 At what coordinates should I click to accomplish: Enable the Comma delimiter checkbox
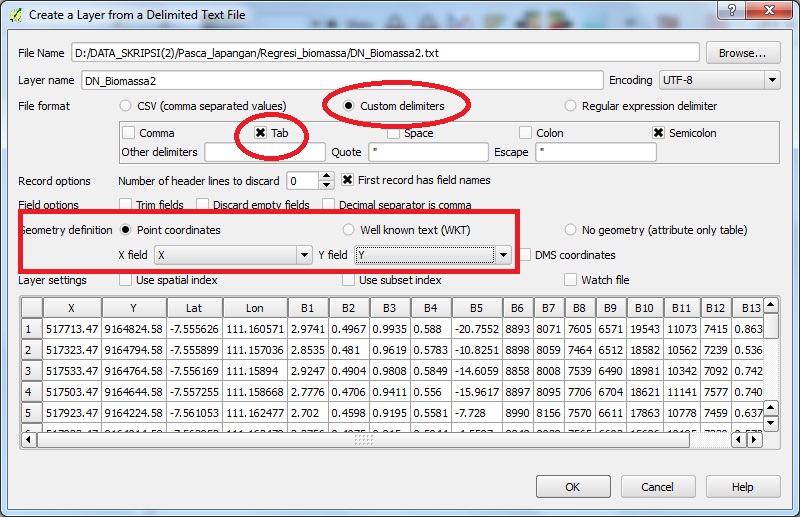click(129, 133)
